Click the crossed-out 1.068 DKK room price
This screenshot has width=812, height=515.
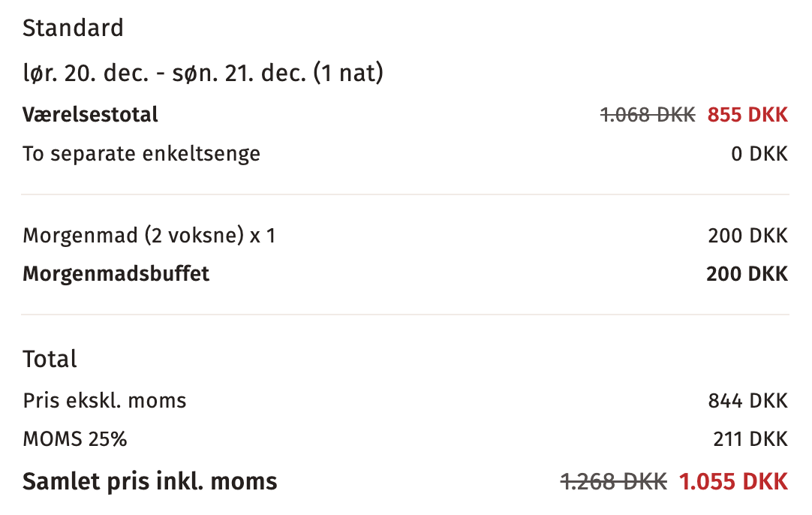click(x=648, y=115)
